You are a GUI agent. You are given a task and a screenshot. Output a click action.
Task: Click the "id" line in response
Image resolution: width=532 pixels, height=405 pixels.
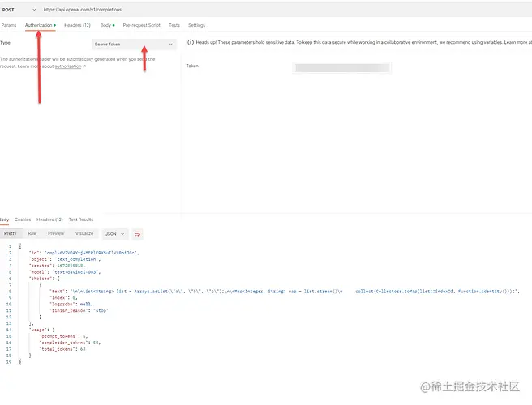tap(84, 253)
